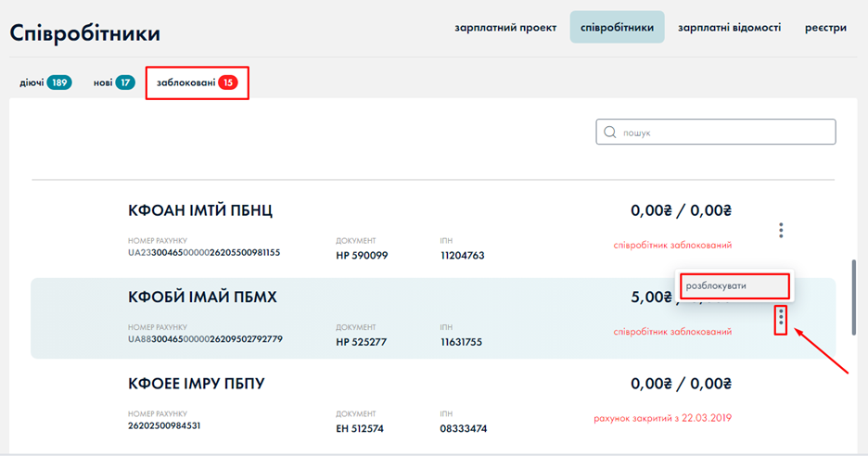The height and width of the screenshot is (456, 868).
Task: Click the vertical scrollbar thumb
Action: [854, 297]
